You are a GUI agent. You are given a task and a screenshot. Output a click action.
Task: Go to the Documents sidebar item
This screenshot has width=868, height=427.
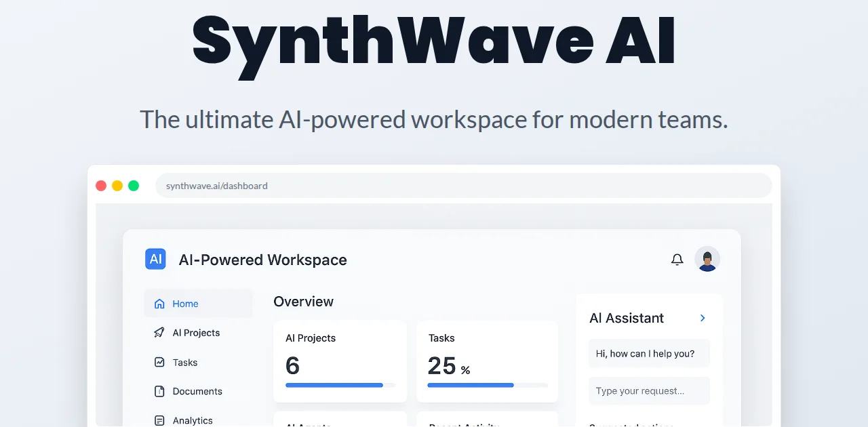coord(197,391)
